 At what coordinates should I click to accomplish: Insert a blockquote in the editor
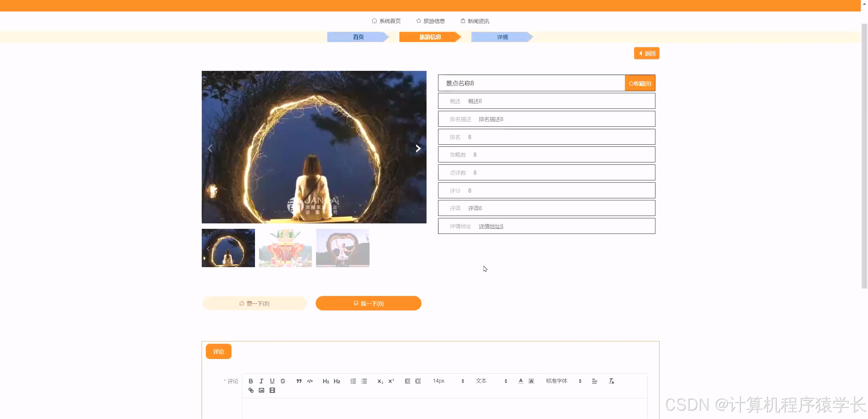298,381
